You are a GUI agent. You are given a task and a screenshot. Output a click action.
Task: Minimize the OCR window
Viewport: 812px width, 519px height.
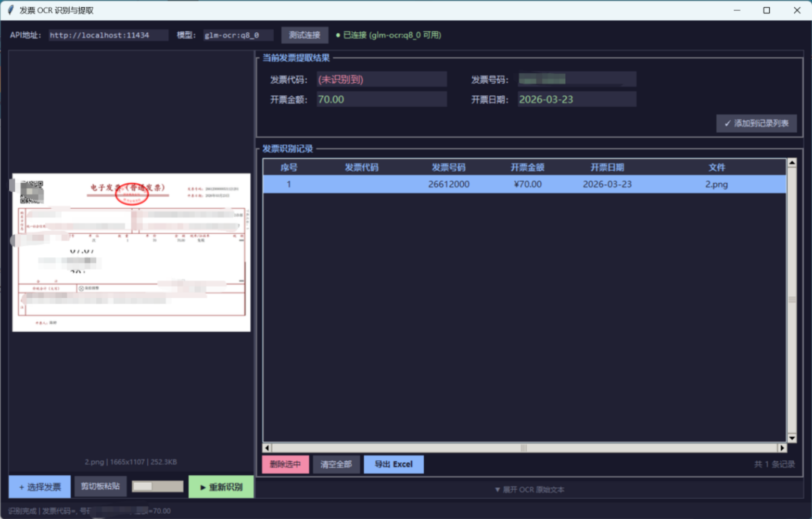[737, 10]
